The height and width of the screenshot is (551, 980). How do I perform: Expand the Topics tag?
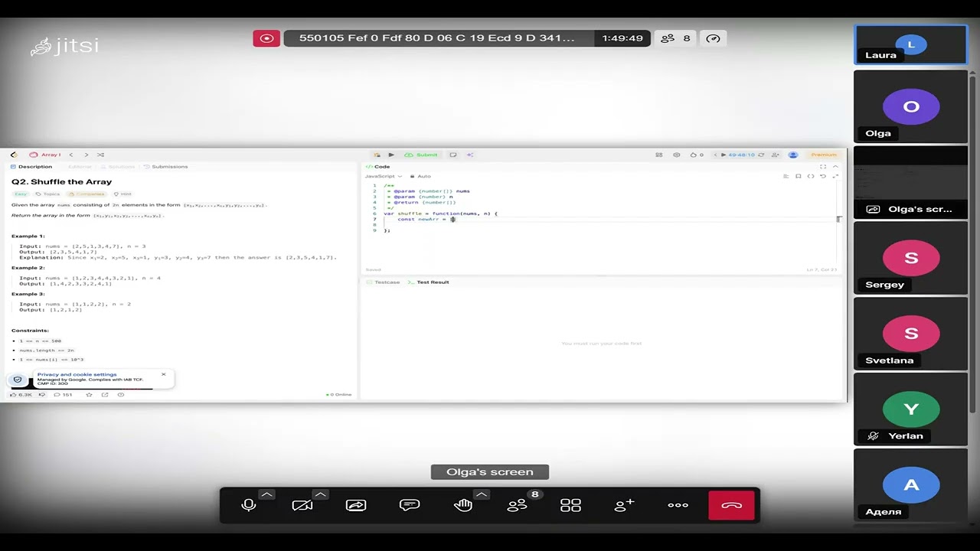48,194
